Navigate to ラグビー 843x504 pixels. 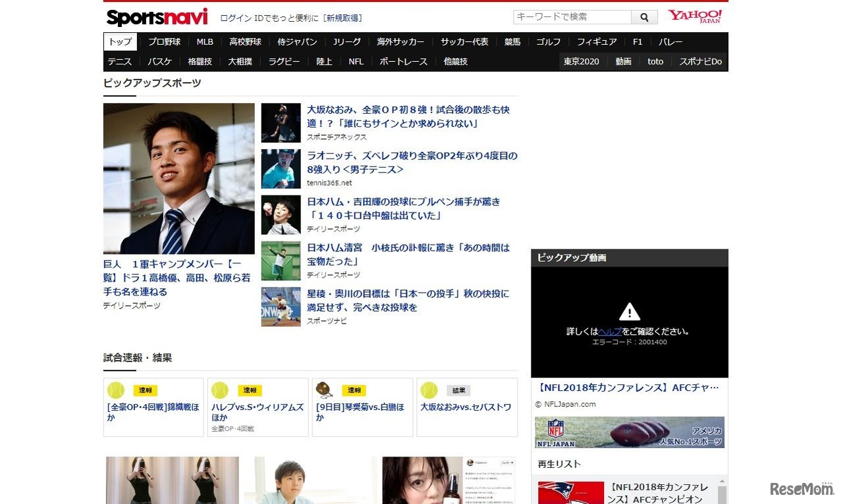tap(284, 61)
